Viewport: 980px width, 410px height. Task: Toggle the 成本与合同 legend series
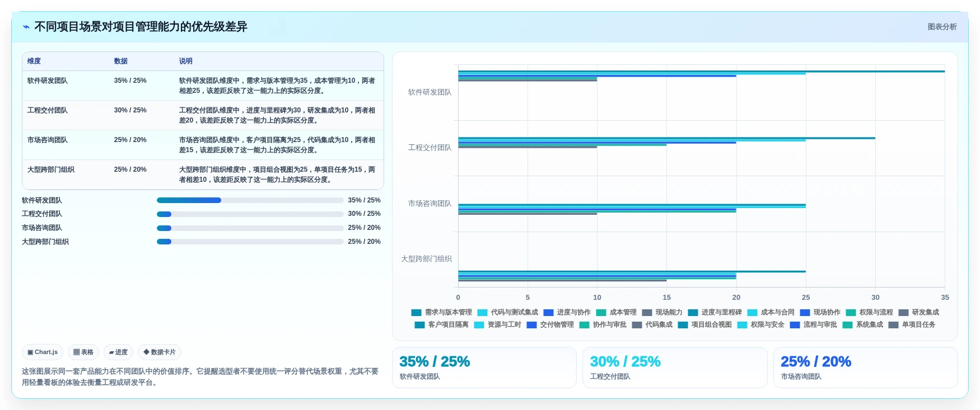pyautogui.click(x=771, y=313)
